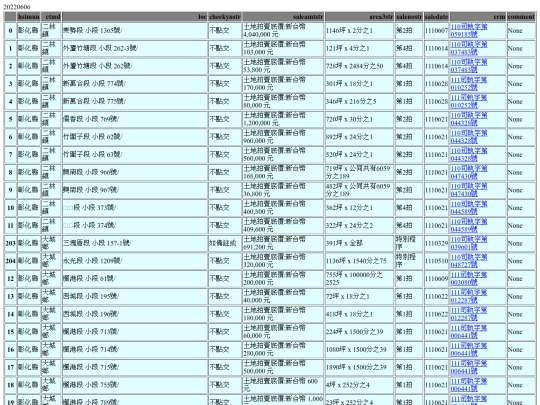The height and width of the screenshot is (405, 540).
Task: Open the crm link in row 15
Action: click(x=469, y=332)
